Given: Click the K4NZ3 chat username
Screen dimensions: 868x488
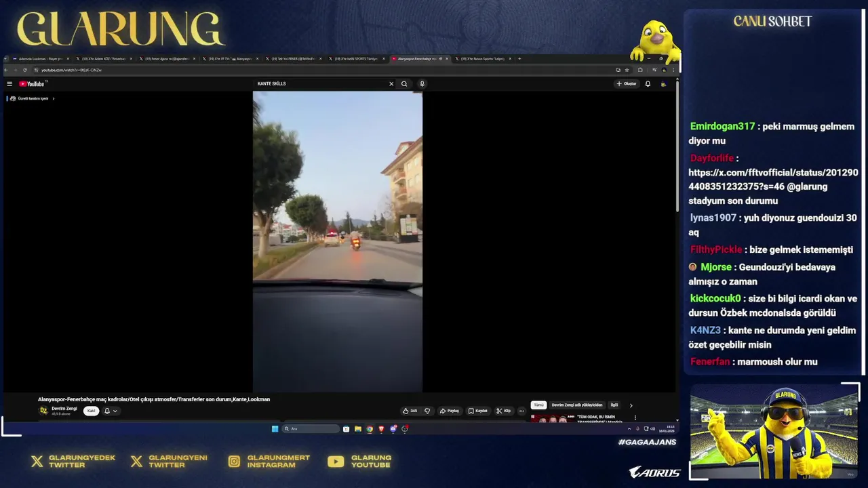Looking at the screenshot, I should [705, 331].
